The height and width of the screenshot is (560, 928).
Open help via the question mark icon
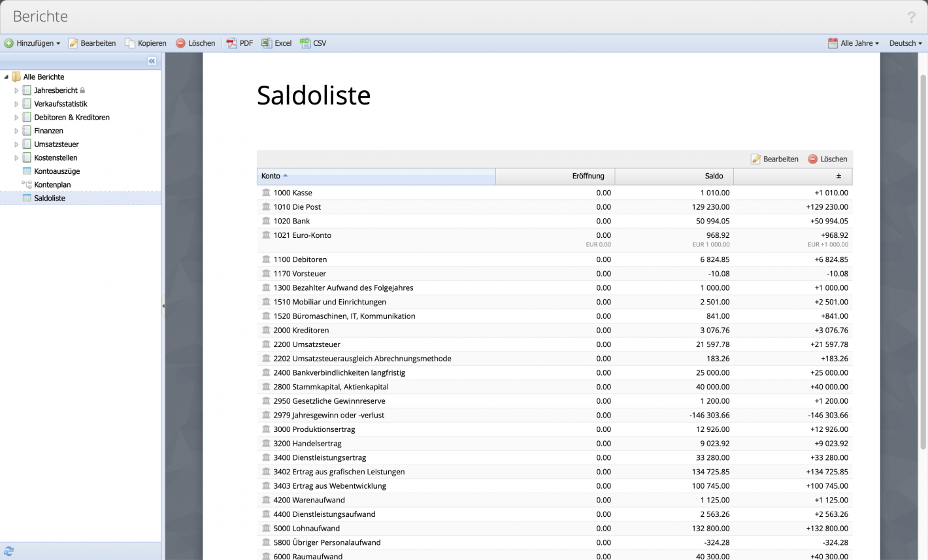[912, 17]
